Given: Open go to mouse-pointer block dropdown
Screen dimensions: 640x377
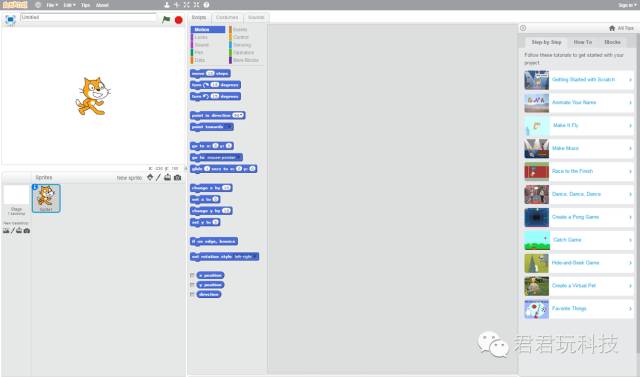Looking at the screenshot, I should [x=240, y=157].
